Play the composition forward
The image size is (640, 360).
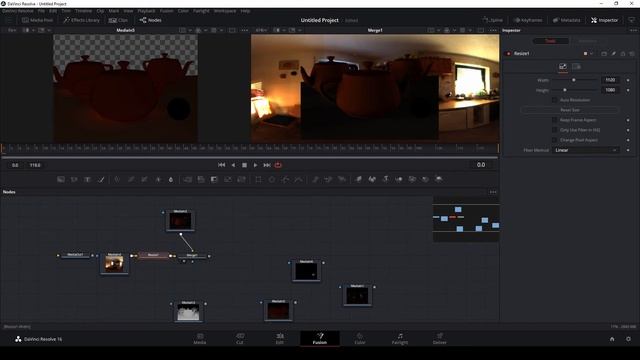(x=256, y=165)
